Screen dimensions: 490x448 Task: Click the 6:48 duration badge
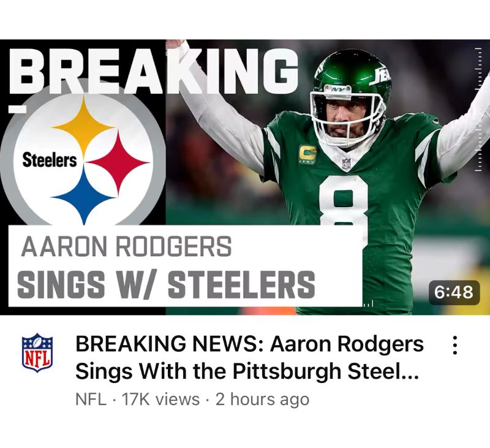(454, 292)
